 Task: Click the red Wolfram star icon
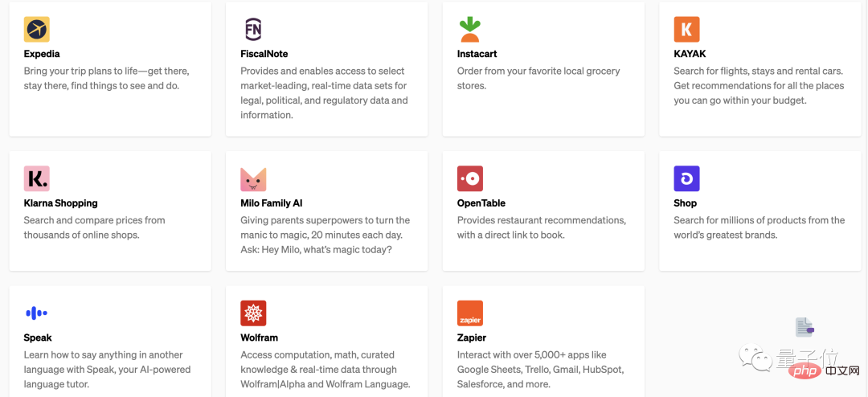pos(253,313)
